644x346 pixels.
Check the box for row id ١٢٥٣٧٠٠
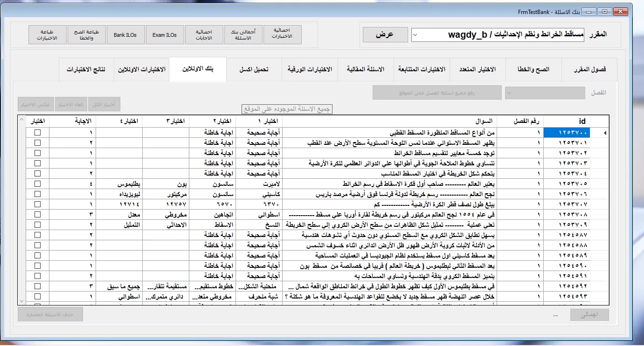coord(38,132)
